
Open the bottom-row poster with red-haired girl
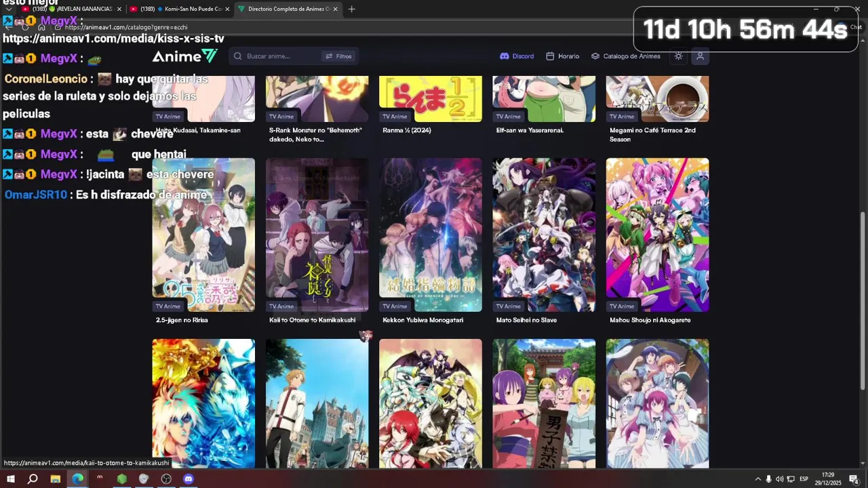click(x=431, y=403)
